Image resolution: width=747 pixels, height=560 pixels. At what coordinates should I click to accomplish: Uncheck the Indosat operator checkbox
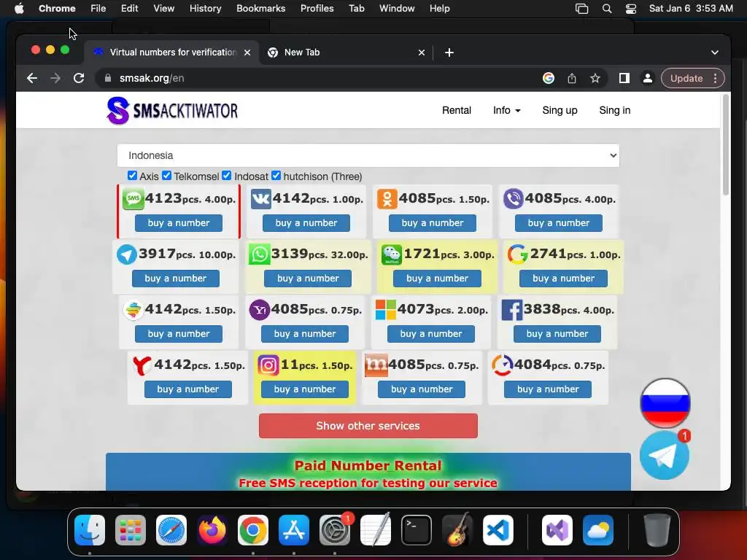(x=227, y=176)
